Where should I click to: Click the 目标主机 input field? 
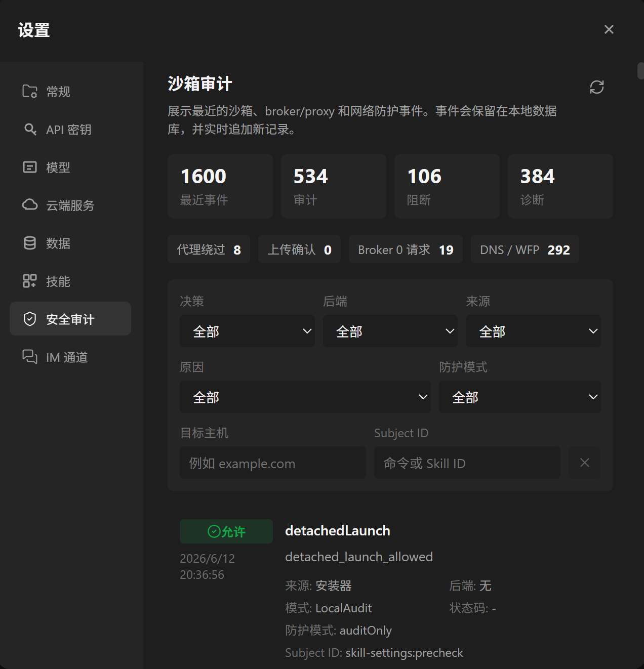pyautogui.click(x=273, y=463)
